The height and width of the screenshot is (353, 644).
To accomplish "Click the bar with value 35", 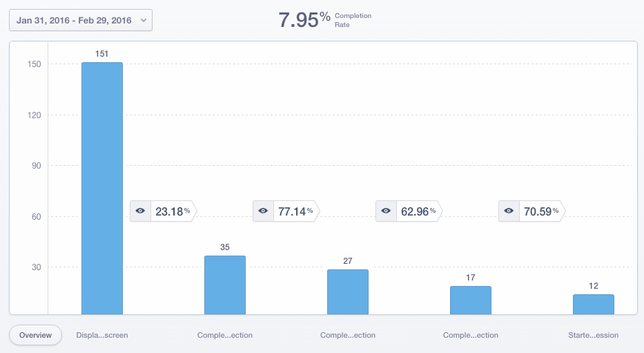I will tap(224, 285).
